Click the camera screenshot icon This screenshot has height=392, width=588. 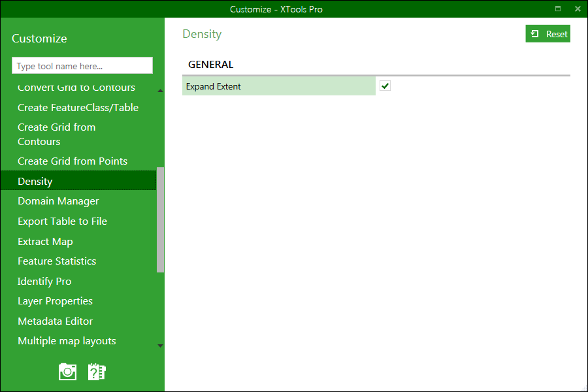pyautogui.click(x=67, y=372)
